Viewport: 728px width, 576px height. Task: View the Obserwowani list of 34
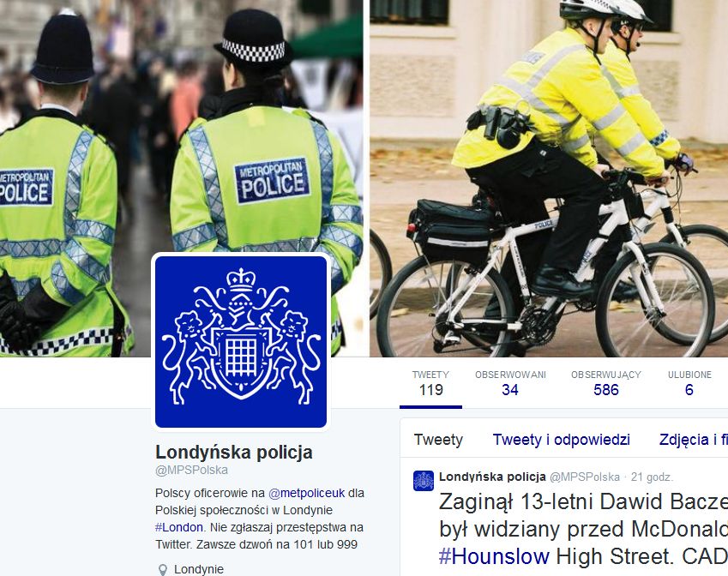point(510,383)
